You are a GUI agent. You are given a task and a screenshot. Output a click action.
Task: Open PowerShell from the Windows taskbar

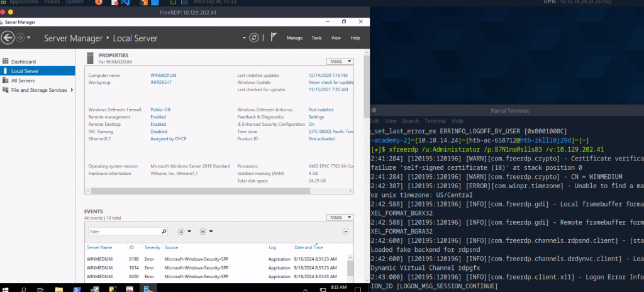point(76,289)
